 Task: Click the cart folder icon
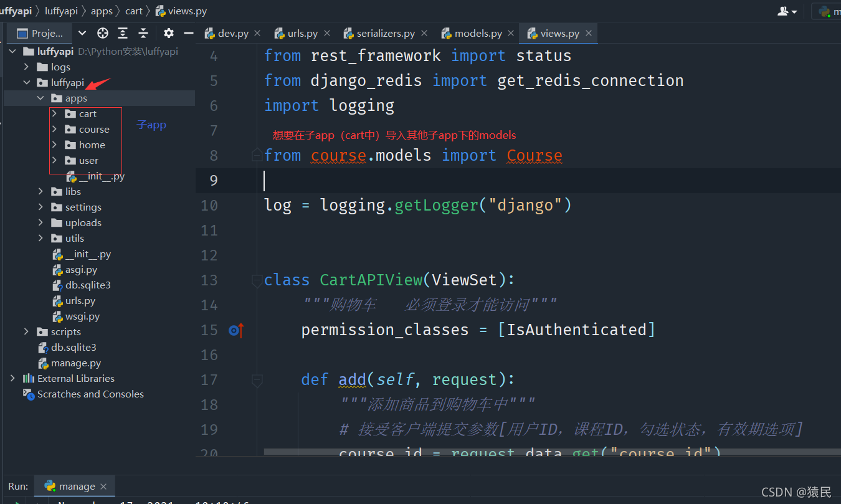[70, 113]
